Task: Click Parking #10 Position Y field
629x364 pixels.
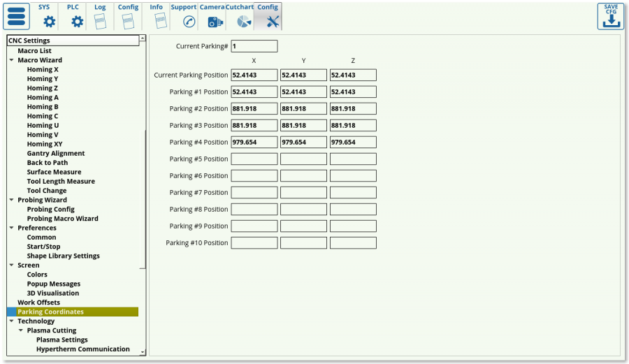Action: click(304, 243)
